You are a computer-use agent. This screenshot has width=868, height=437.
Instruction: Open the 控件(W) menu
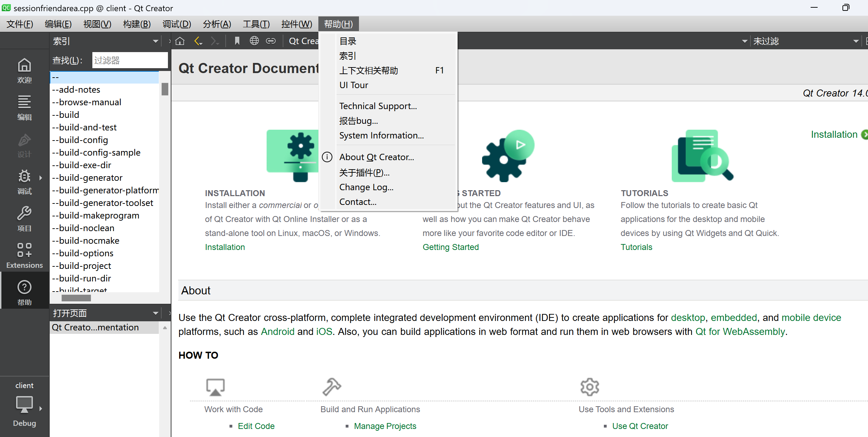click(297, 24)
